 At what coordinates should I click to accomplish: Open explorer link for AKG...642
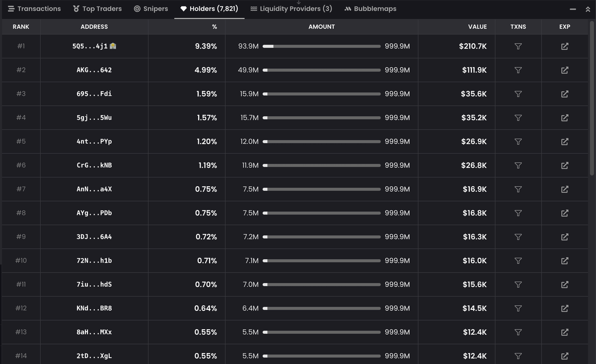pyautogui.click(x=564, y=70)
